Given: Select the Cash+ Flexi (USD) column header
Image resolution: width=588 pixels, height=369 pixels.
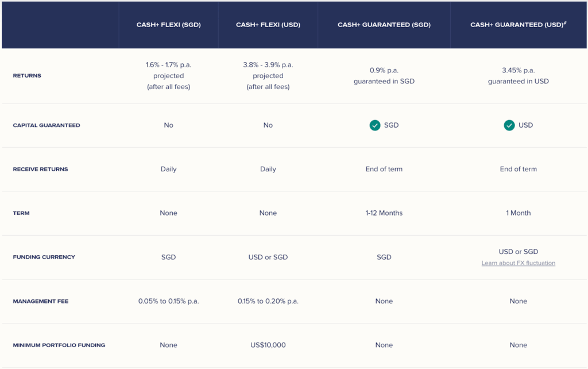Looking at the screenshot, I should click(268, 25).
